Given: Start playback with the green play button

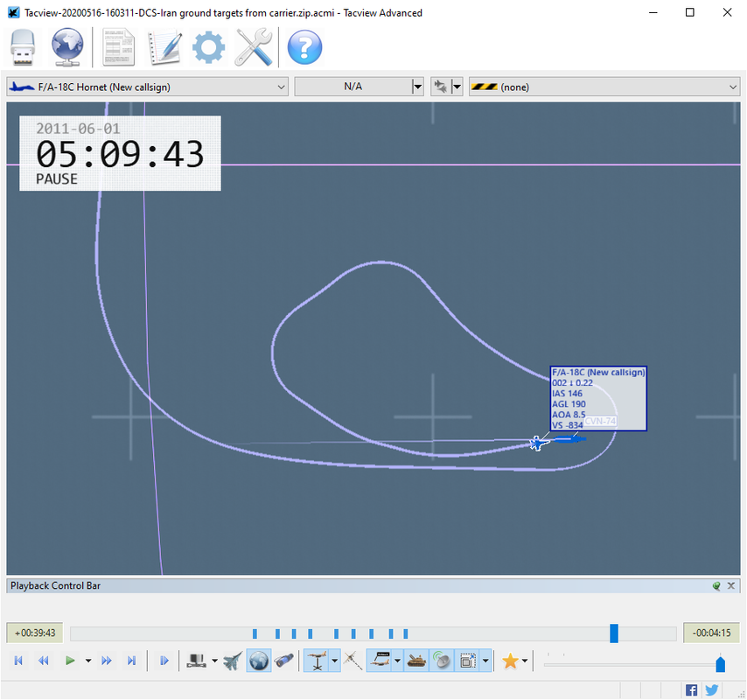Looking at the screenshot, I should 70,661.
